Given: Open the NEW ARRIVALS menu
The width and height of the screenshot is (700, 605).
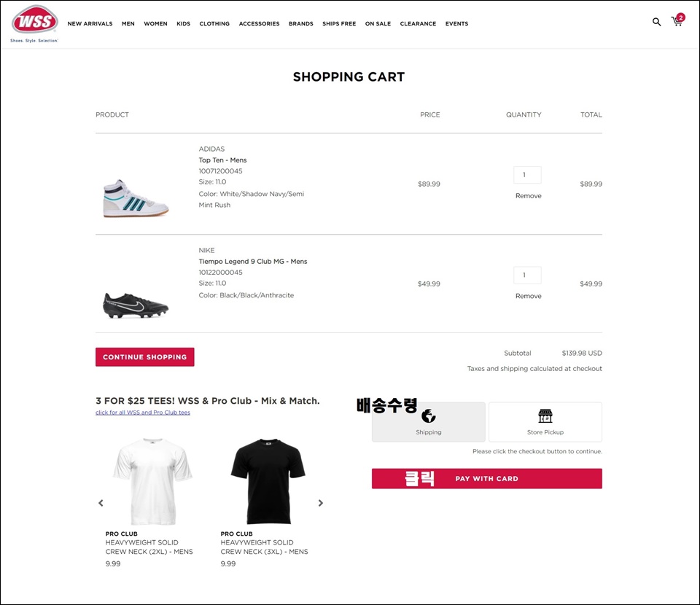Looking at the screenshot, I should point(90,23).
